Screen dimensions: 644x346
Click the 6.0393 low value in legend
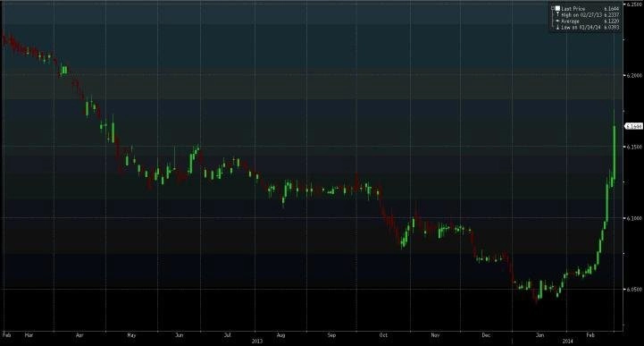click(612, 27)
